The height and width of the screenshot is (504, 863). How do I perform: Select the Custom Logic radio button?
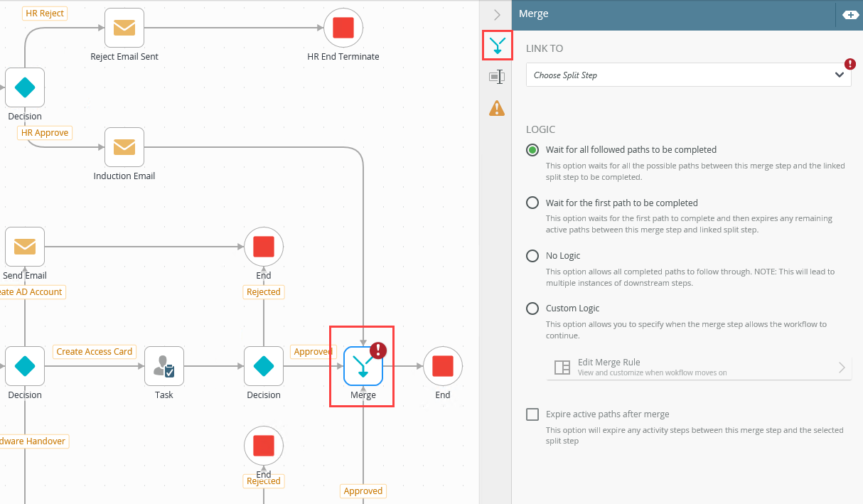tap(532, 308)
